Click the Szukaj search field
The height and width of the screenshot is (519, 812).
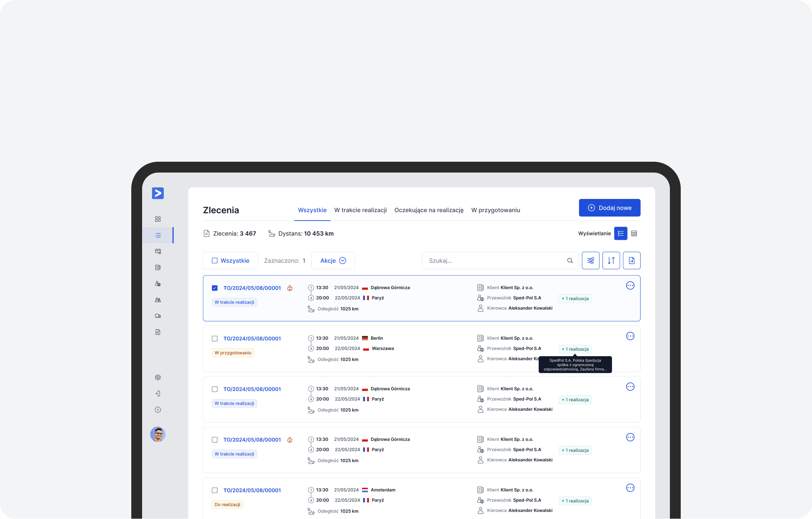tap(494, 261)
